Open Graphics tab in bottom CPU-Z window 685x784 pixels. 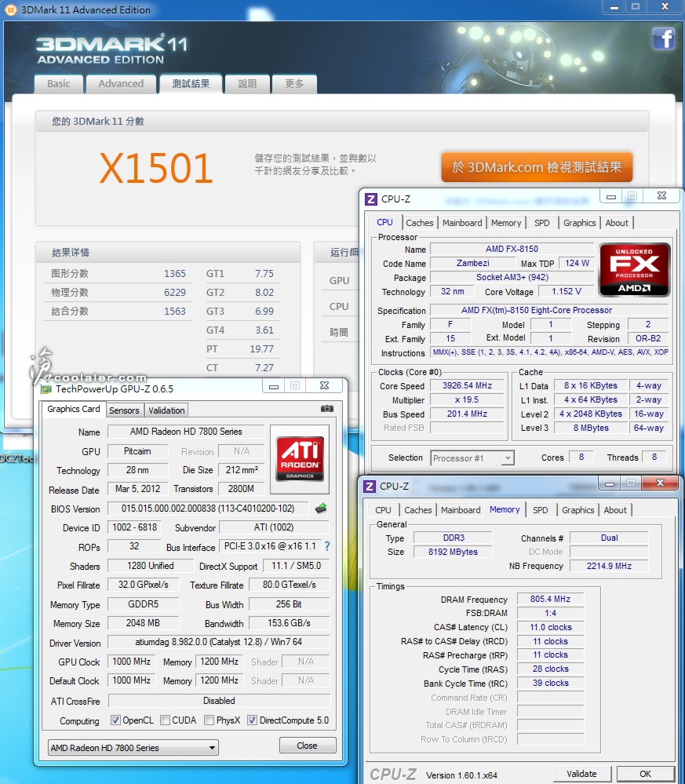coord(578,510)
